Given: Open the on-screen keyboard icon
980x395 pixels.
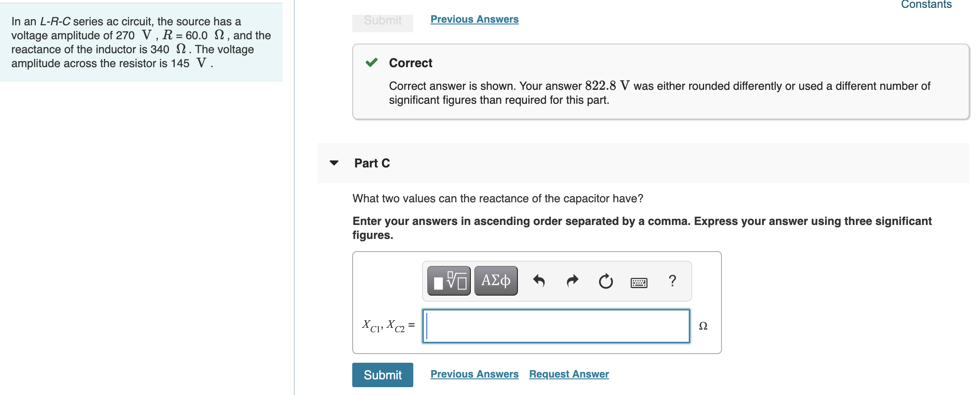Looking at the screenshot, I should (x=638, y=281).
